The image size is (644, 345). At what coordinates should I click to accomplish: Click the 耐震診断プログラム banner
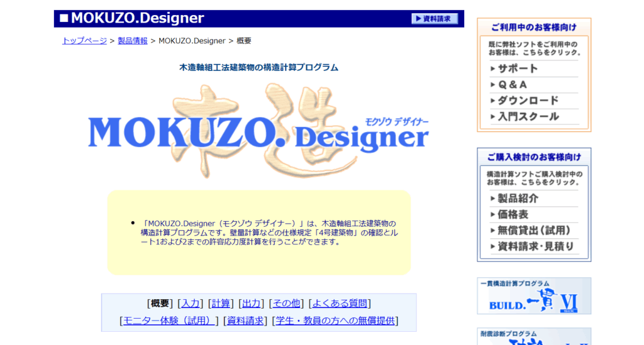(534, 336)
